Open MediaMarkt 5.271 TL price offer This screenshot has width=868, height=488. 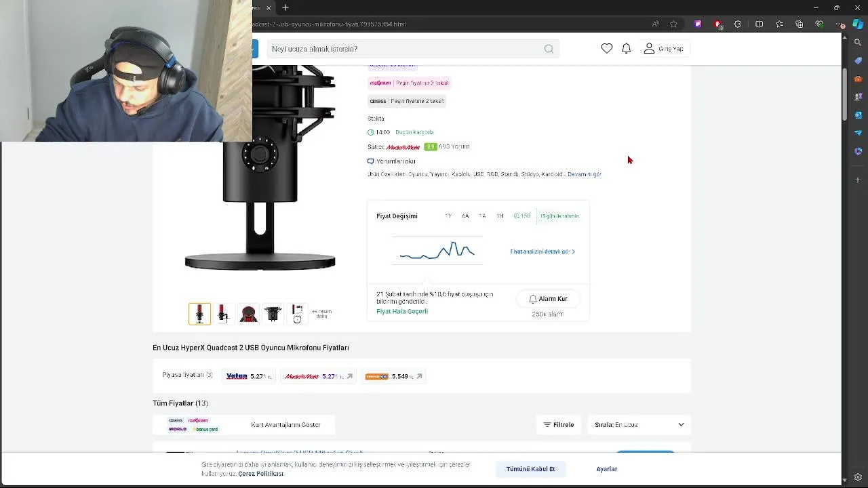318,376
